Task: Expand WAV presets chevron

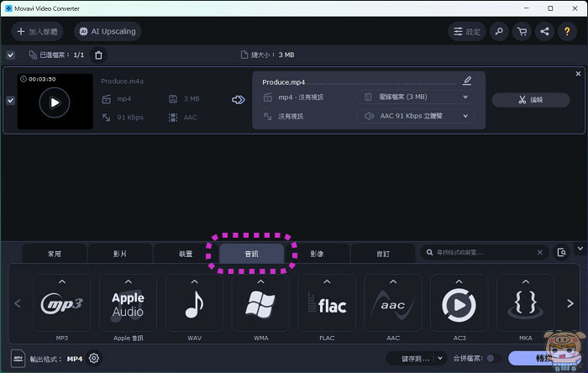Action: pos(194,281)
